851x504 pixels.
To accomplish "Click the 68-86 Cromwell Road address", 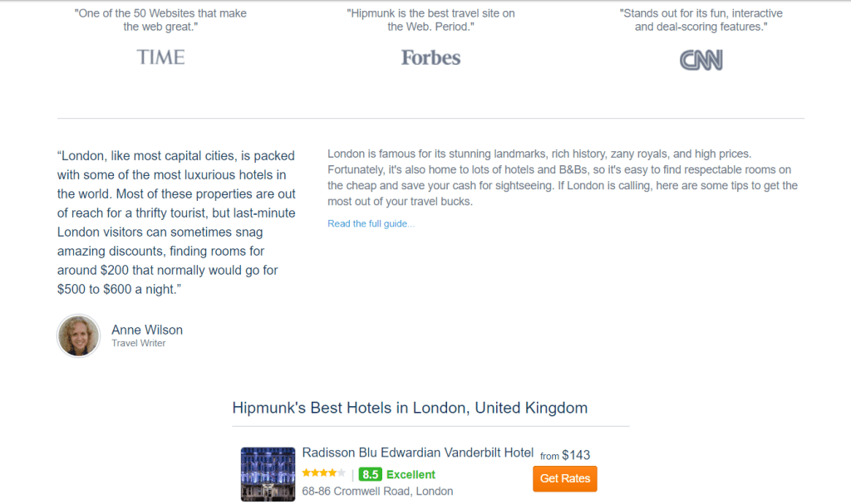I will (x=377, y=491).
